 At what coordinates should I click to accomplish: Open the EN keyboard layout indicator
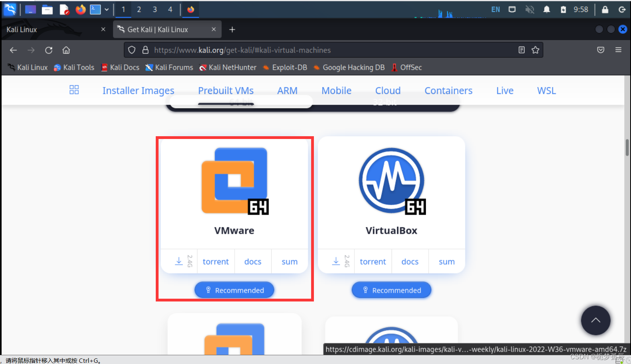tap(496, 10)
